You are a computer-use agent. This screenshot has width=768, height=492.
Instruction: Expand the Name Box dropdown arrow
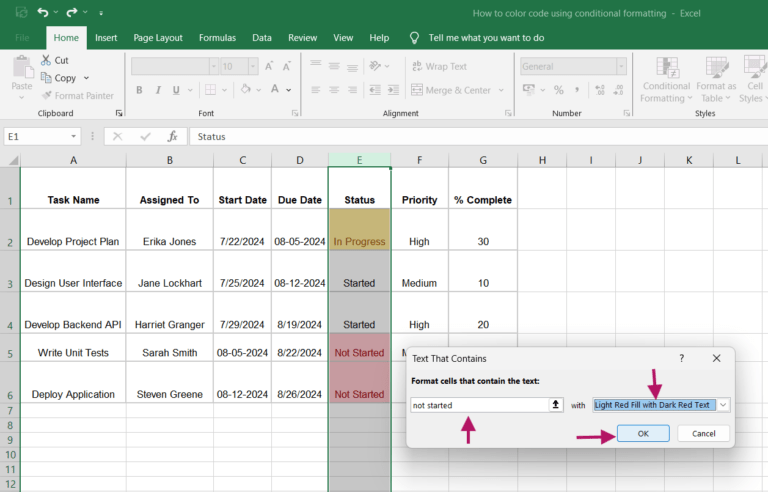[74, 136]
